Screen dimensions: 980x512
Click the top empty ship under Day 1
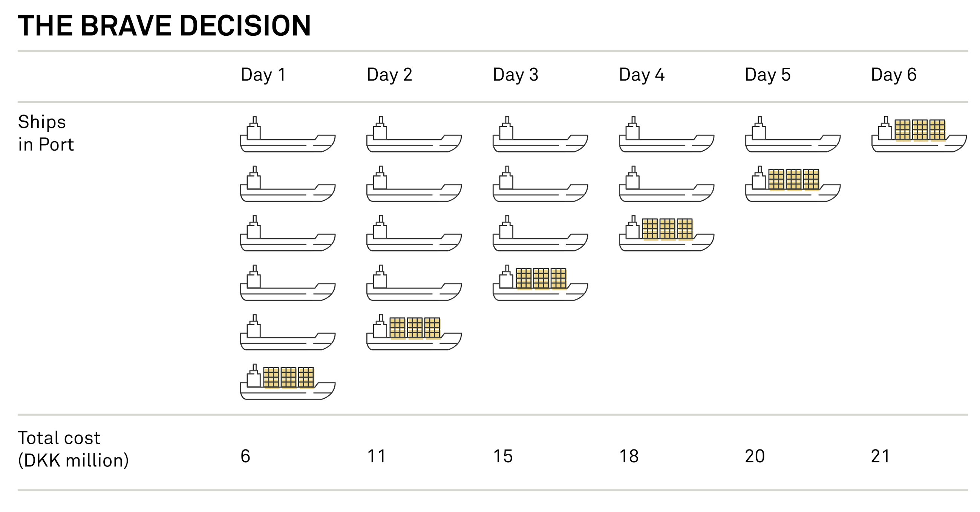[288, 135]
